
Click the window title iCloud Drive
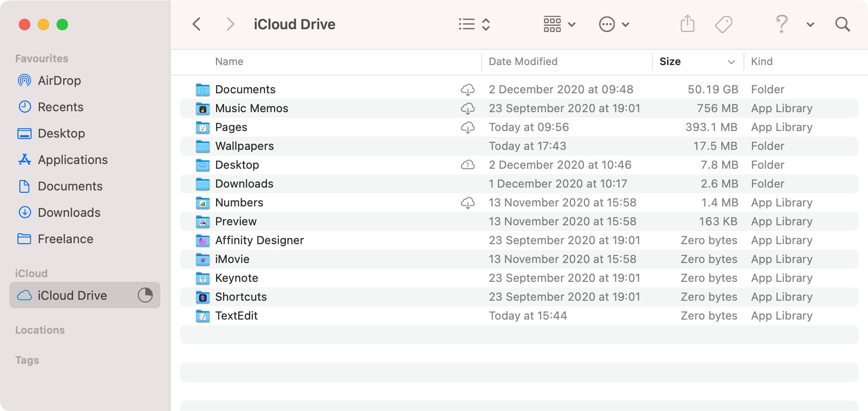click(294, 24)
